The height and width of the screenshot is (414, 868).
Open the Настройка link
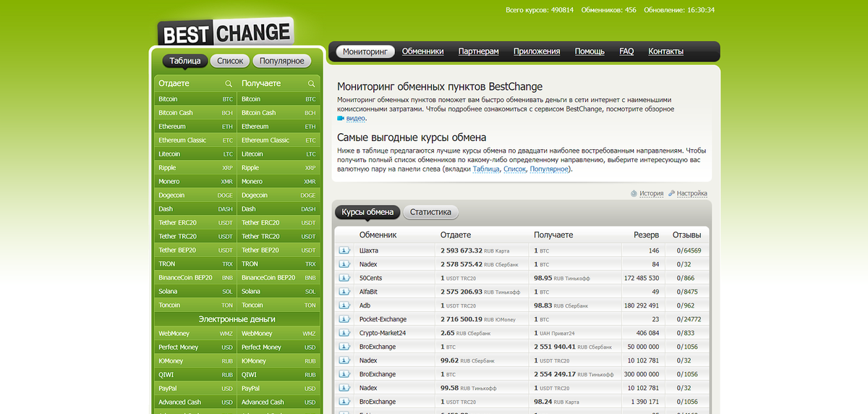click(692, 193)
